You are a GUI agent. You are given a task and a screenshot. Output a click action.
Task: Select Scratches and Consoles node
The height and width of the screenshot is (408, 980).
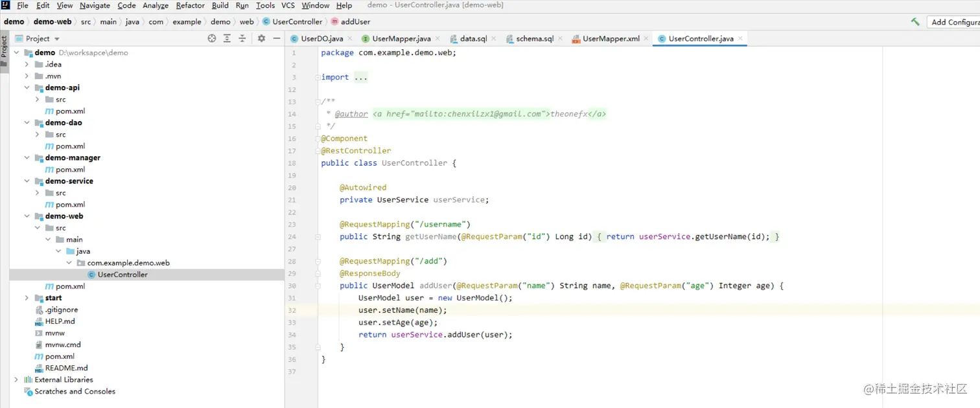[x=75, y=391]
